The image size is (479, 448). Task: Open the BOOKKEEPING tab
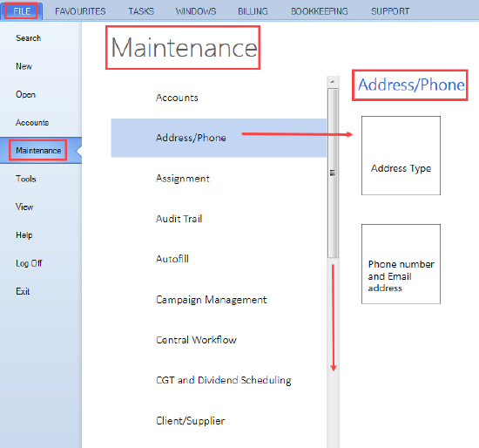click(320, 11)
